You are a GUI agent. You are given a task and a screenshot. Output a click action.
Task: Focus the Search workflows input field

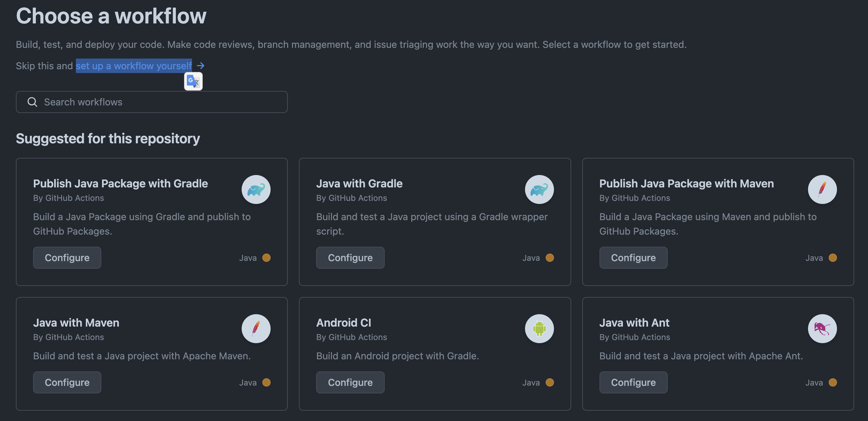pyautogui.click(x=152, y=102)
